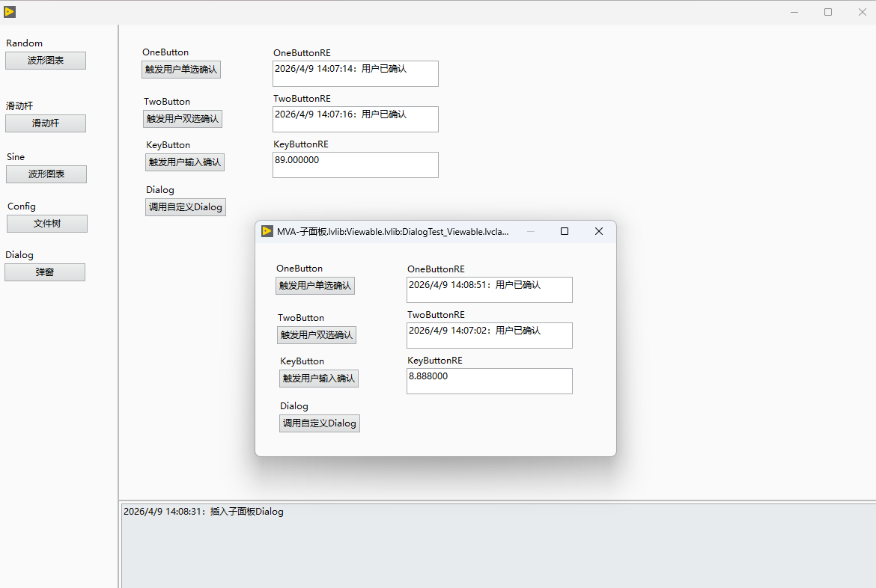Viewport: 876px width, 588px height.
Task: Click the LabVIEW icon in main title bar
Action: 10,12
